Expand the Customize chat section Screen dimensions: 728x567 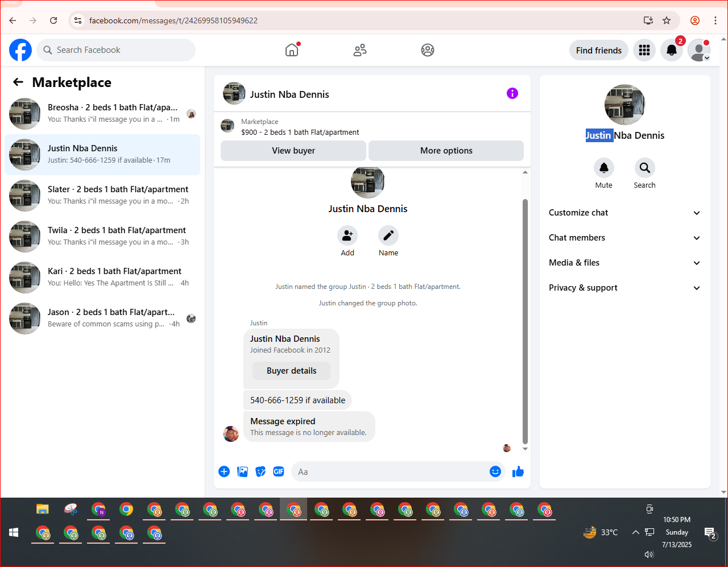[x=625, y=213]
